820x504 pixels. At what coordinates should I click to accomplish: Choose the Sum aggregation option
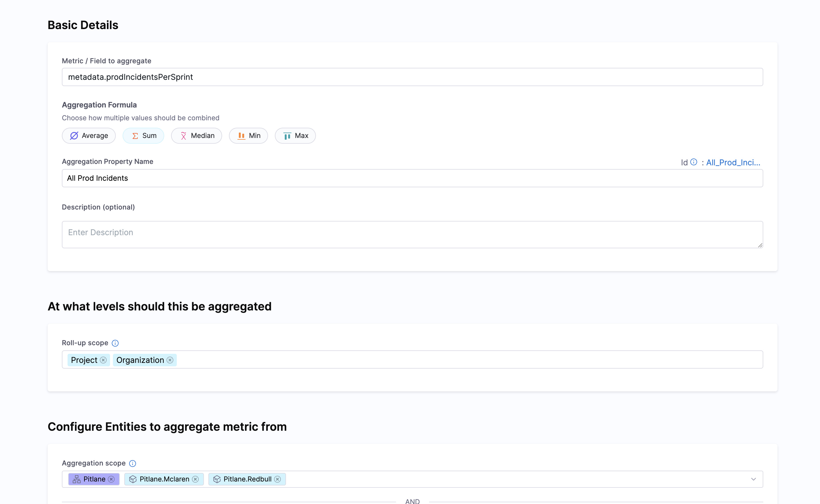coord(143,136)
